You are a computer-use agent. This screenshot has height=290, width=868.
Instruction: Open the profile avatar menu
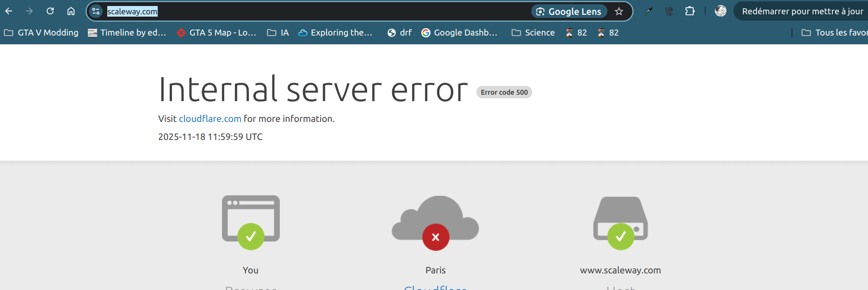pos(720,11)
